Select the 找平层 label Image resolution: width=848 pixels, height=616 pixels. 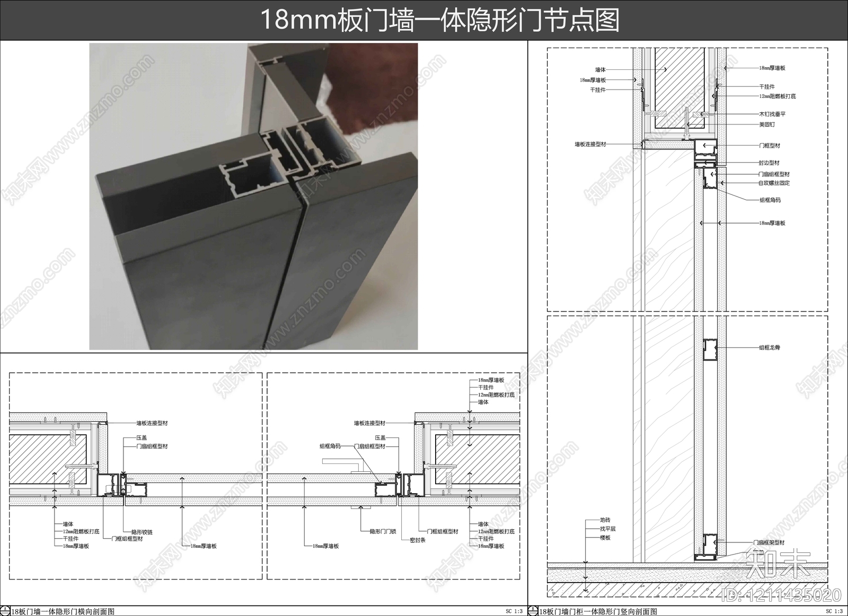(607, 529)
